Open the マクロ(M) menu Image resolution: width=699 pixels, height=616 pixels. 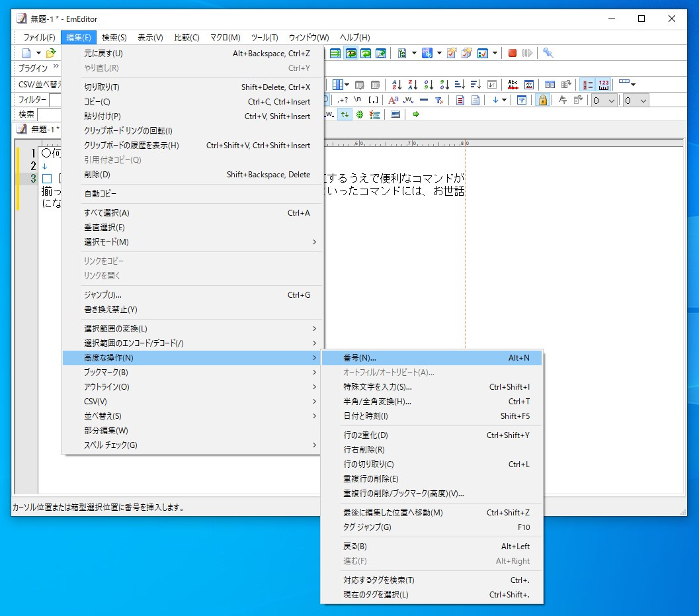coord(225,38)
